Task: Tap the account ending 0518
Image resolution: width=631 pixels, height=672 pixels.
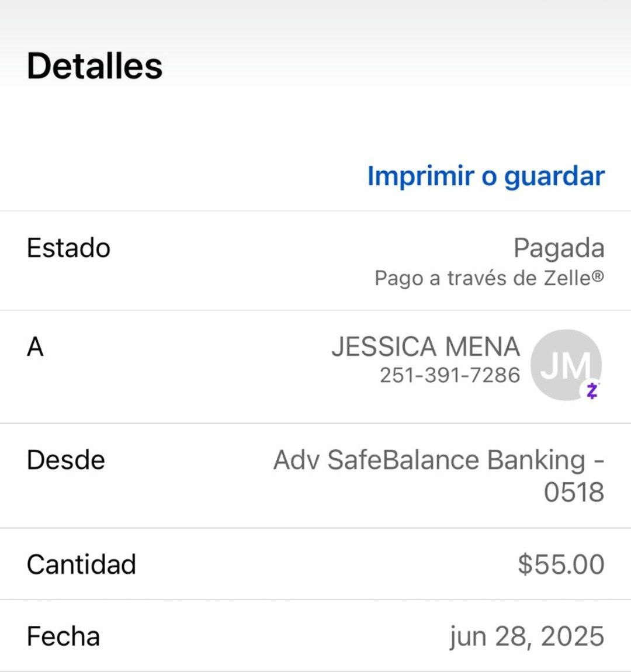Action: tap(574, 492)
